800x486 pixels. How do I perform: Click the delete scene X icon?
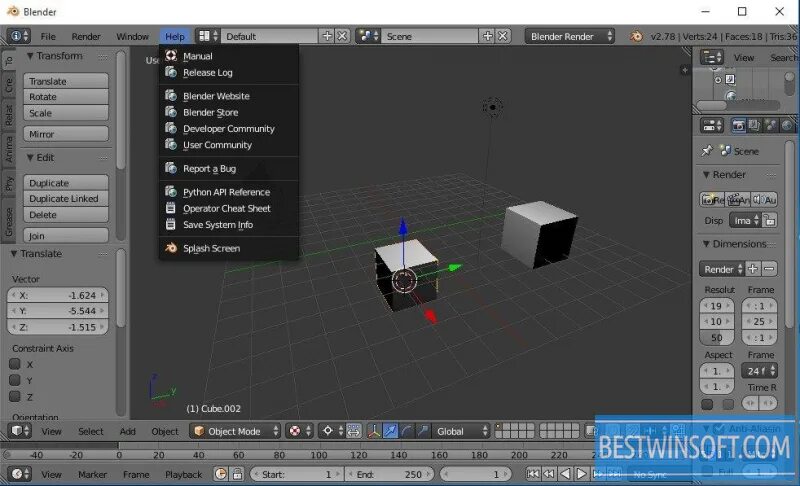point(503,36)
